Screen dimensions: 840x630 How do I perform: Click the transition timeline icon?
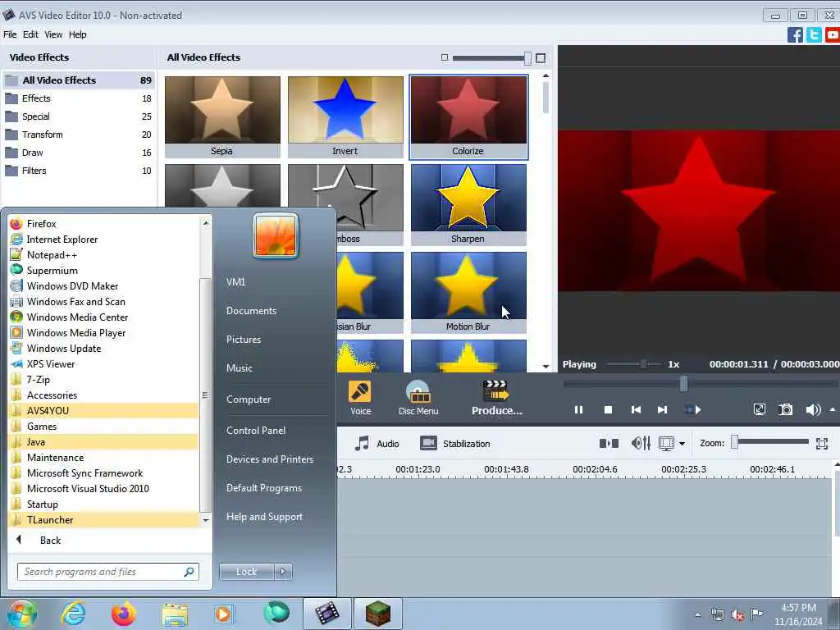[609, 444]
